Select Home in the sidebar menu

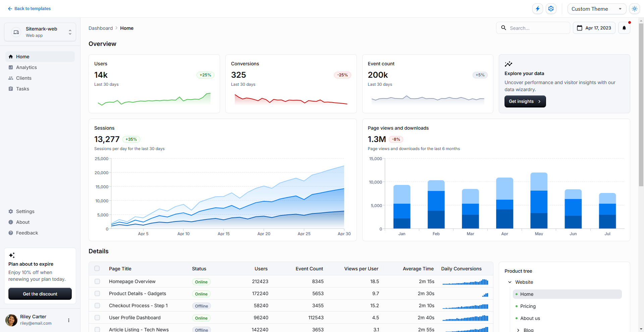[40, 57]
